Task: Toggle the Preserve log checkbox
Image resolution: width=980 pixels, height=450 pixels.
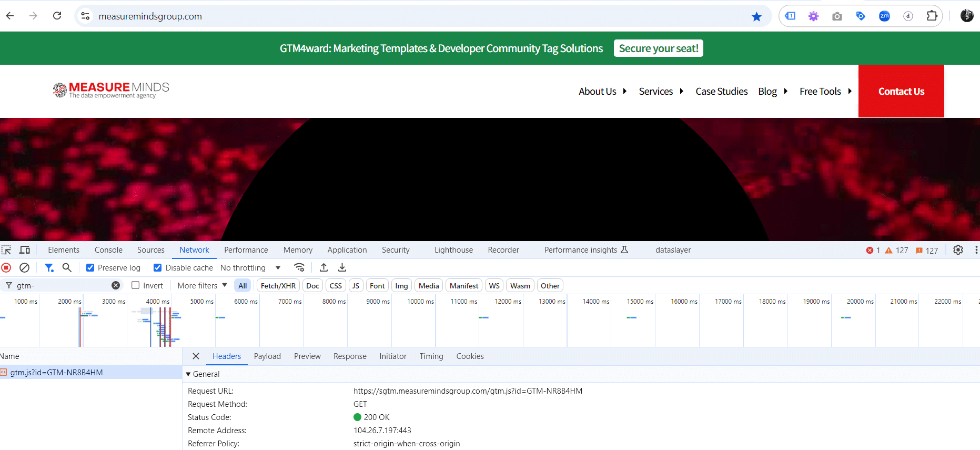Action: pos(90,268)
